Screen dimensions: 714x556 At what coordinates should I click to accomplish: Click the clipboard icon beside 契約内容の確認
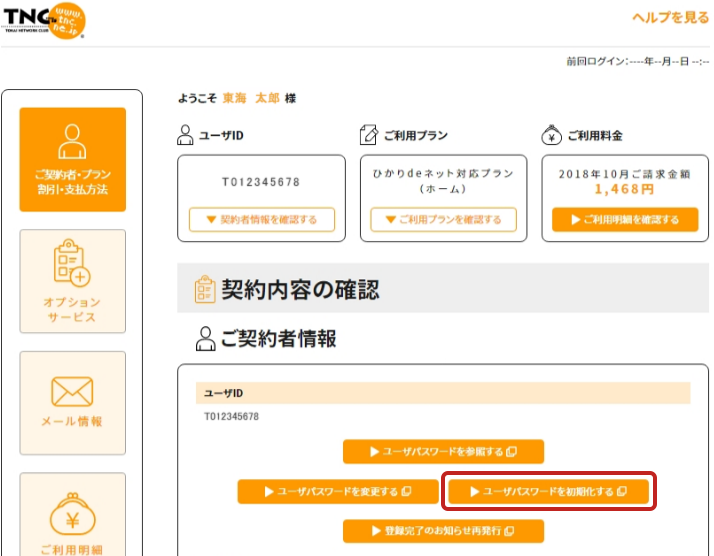[203, 290]
